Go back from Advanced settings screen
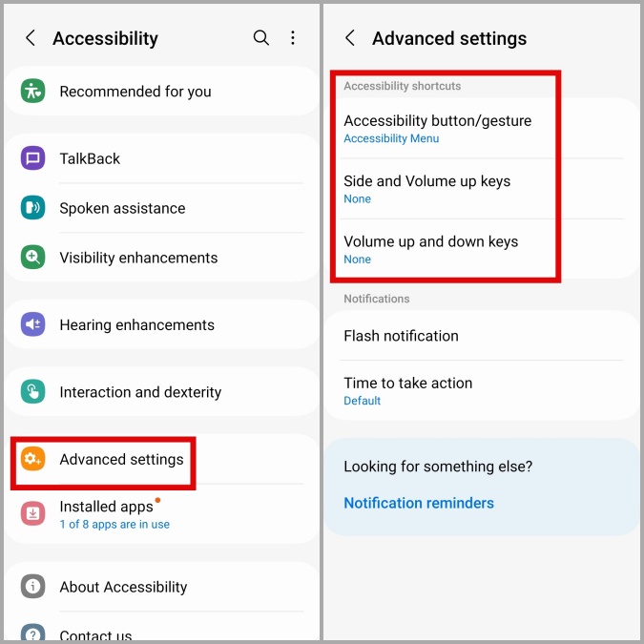644x644 pixels. tap(350, 38)
